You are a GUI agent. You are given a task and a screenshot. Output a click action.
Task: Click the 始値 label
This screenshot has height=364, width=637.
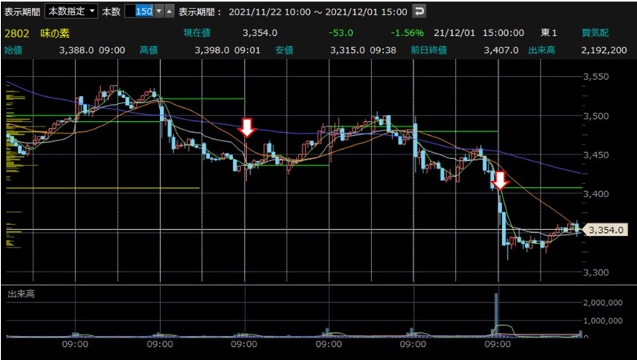13,50
